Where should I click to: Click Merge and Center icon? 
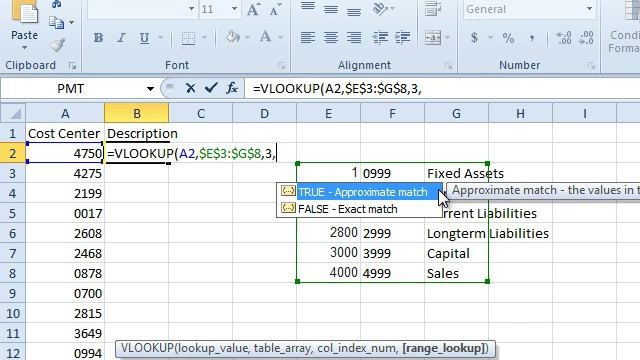tap(433, 38)
